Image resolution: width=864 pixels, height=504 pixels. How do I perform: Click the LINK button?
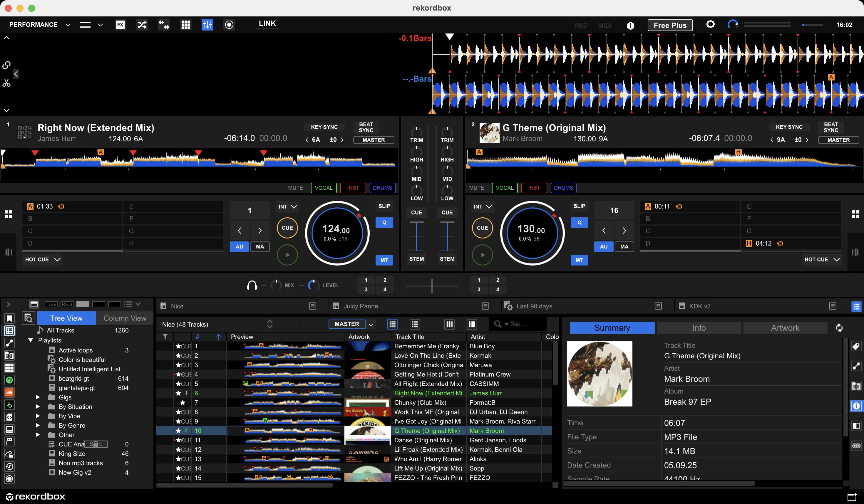tap(267, 23)
